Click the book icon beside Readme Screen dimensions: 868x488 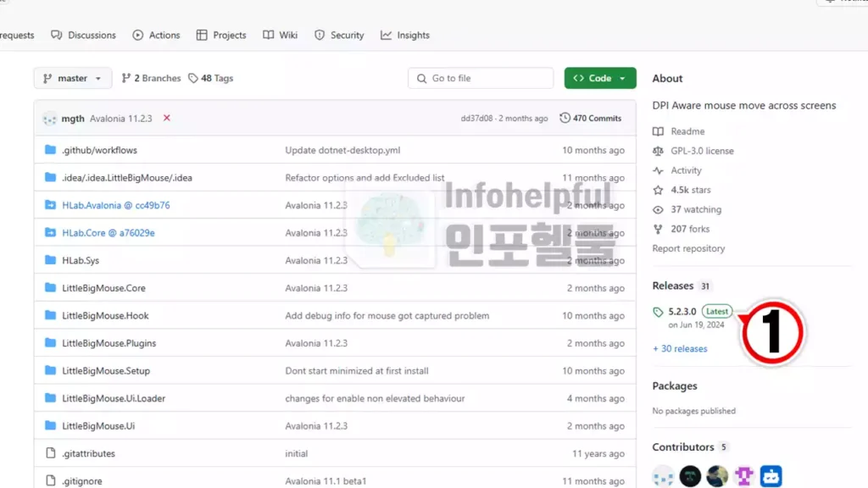point(658,131)
